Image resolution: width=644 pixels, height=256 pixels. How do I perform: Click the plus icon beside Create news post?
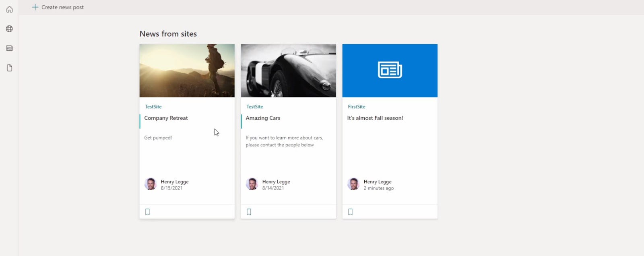[x=35, y=7]
